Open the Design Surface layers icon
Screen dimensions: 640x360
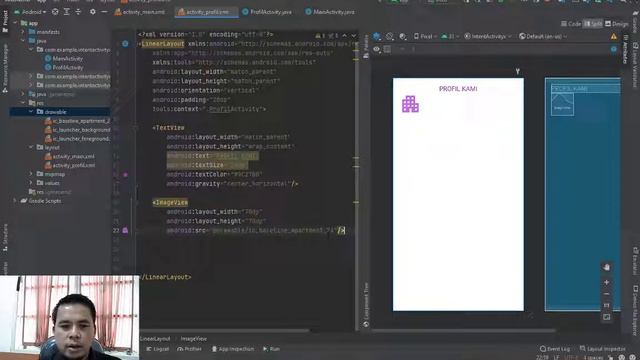377,36
